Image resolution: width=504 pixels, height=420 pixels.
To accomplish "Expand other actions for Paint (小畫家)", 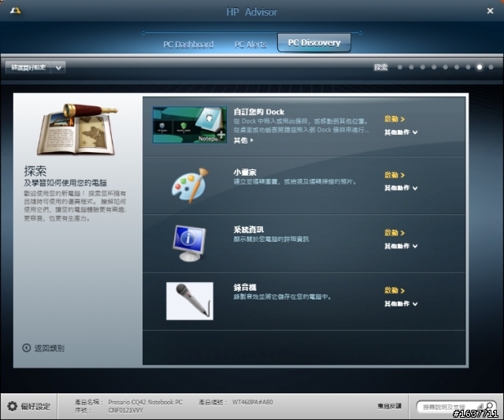I will coord(401,188).
